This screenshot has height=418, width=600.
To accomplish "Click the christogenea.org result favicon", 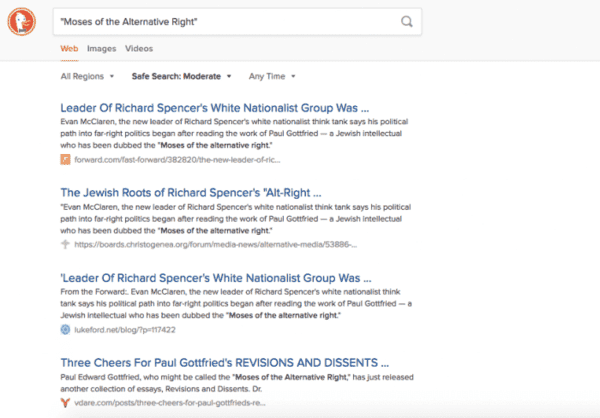I will tap(65, 243).
